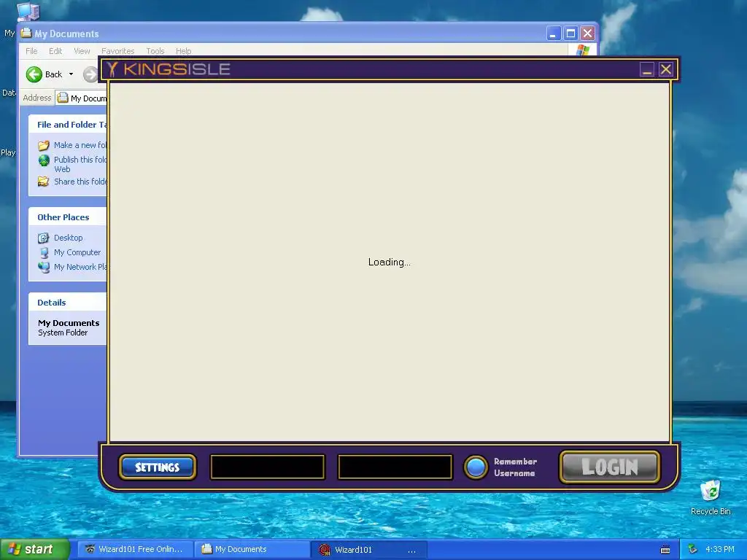Minimize the My Documents window
Screen dimensions: 747x560
click(x=553, y=34)
